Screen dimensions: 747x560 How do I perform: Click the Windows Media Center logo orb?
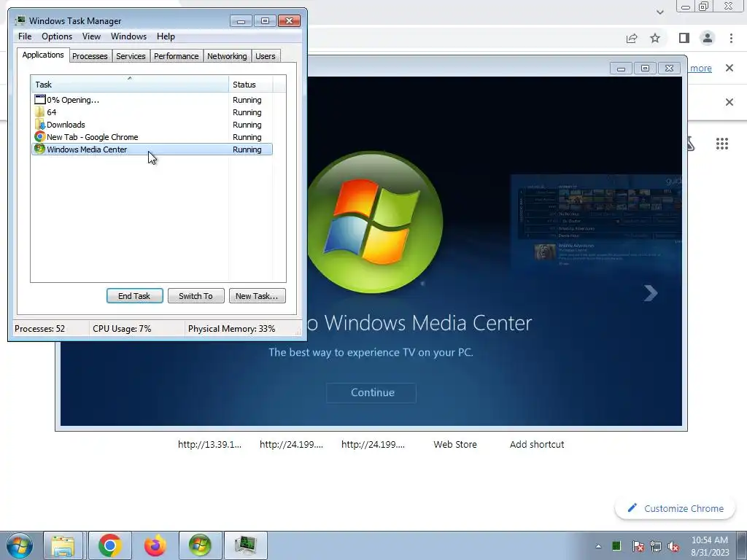[376, 223]
